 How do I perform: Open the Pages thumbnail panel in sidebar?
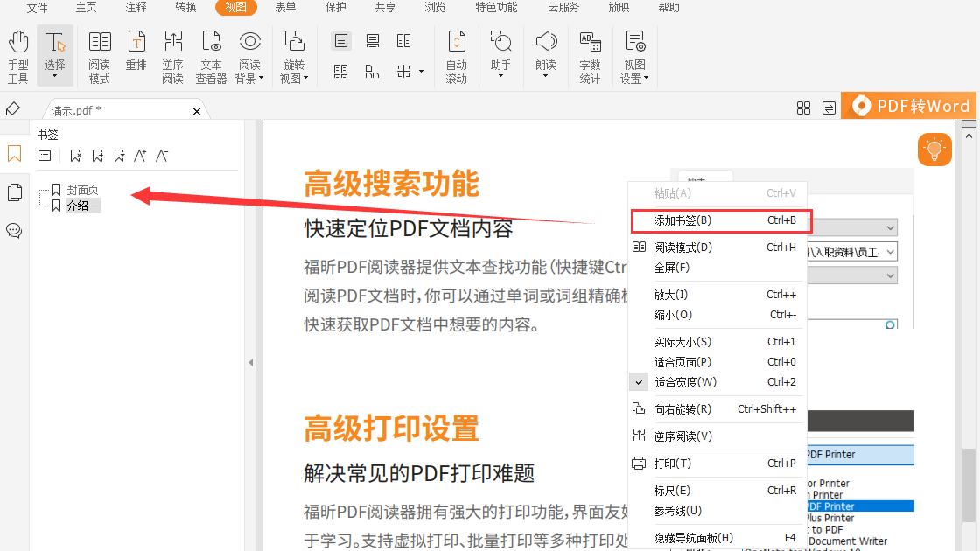14,192
